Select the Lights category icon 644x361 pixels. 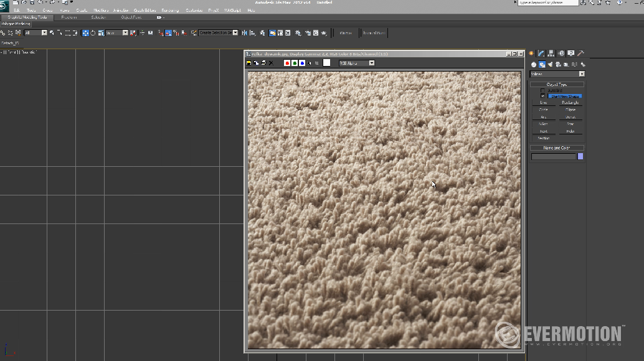pos(550,64)
